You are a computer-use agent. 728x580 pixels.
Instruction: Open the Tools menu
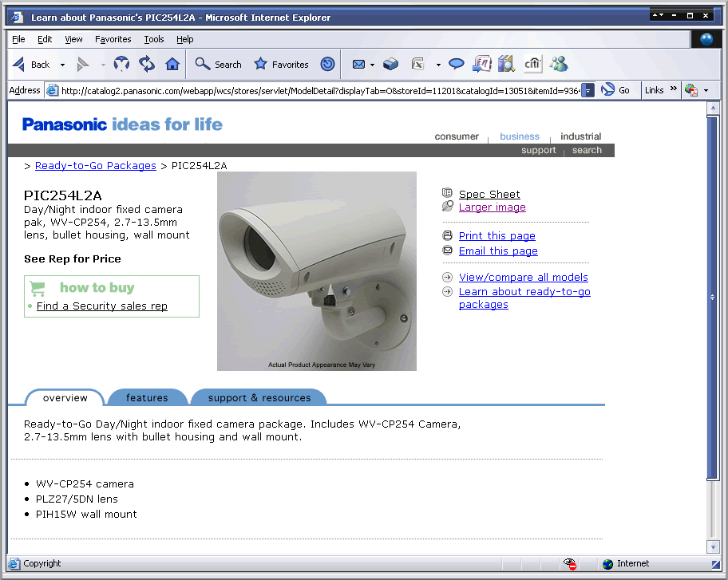point(154,39)
